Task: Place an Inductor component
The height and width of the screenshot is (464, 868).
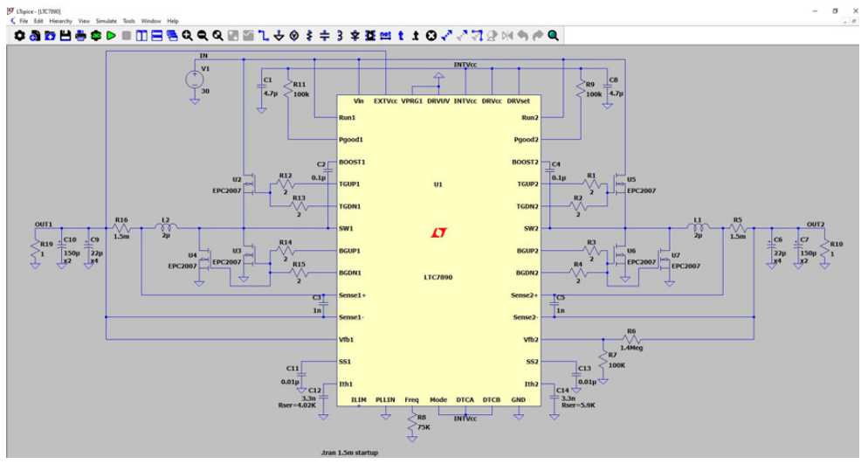Action: point(340,36)
